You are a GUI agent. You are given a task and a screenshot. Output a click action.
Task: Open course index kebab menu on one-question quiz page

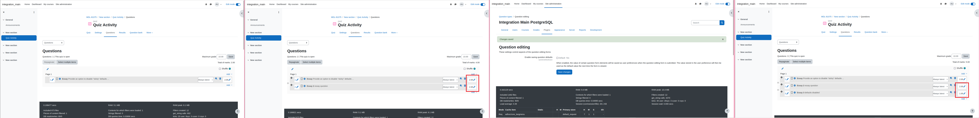click(34, 12)
